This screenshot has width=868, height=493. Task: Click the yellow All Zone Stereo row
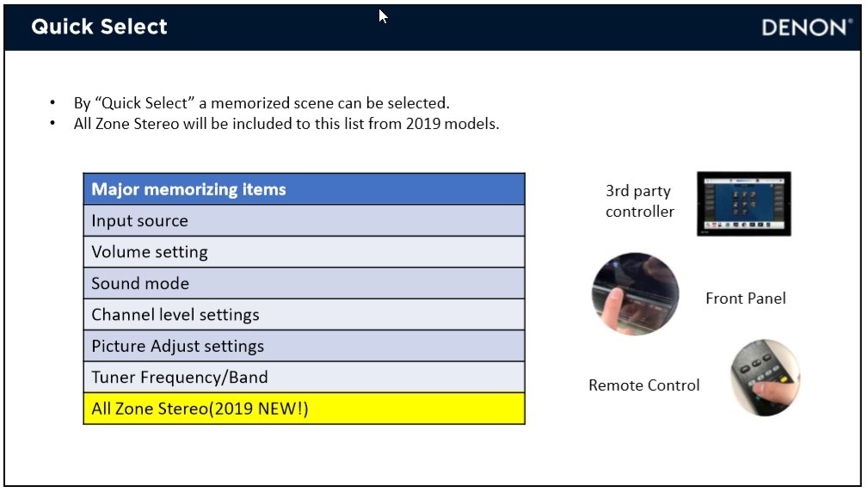(x=304, y=409)
